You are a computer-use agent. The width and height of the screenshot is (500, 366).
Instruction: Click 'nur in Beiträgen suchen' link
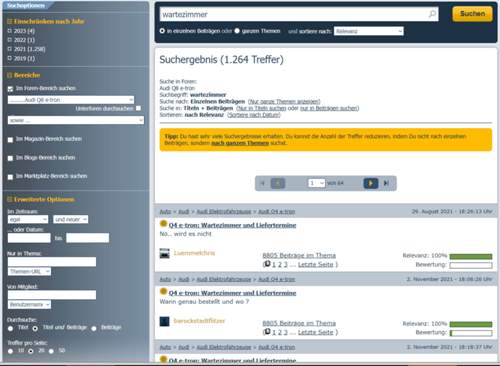click(329, 108)
